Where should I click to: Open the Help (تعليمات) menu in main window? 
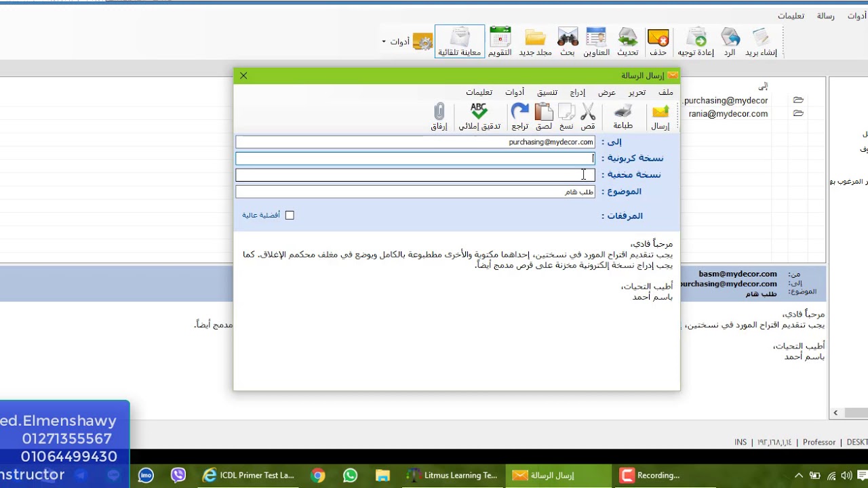(791, 16)
